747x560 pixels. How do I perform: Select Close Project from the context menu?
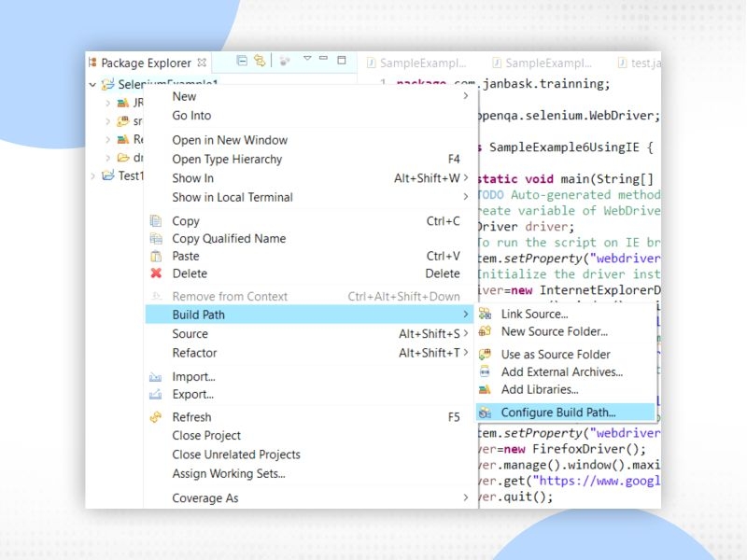pyautogui.click(x=206, y=435)
